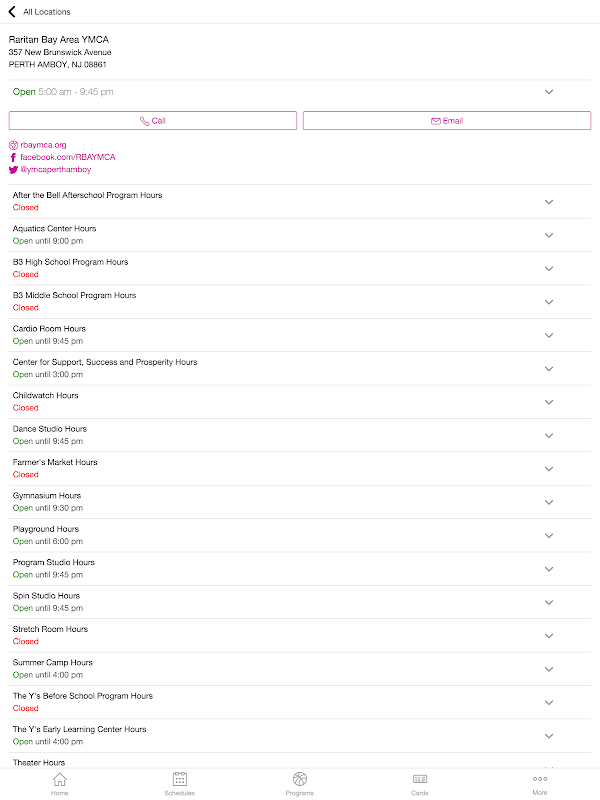
Task: Click 'Closed' status under Childwatch Hours
Action: point(26,408)
